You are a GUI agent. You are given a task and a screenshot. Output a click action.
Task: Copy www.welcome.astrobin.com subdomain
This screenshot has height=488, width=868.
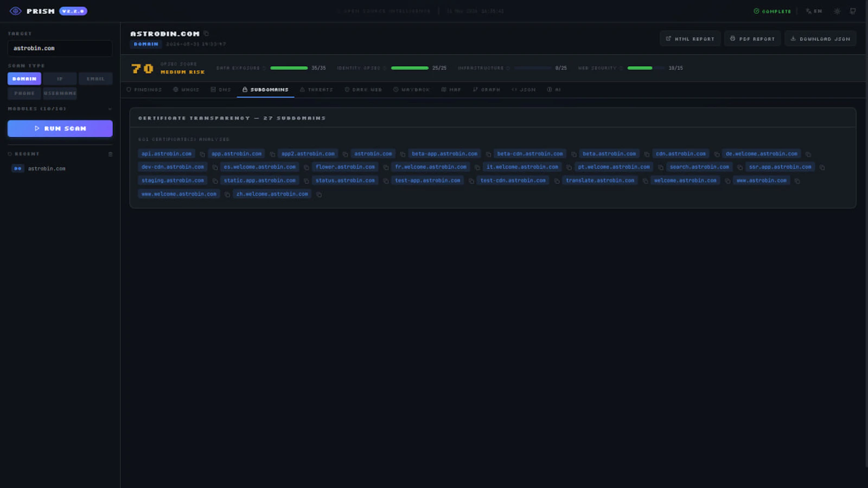tap(227, 195)
